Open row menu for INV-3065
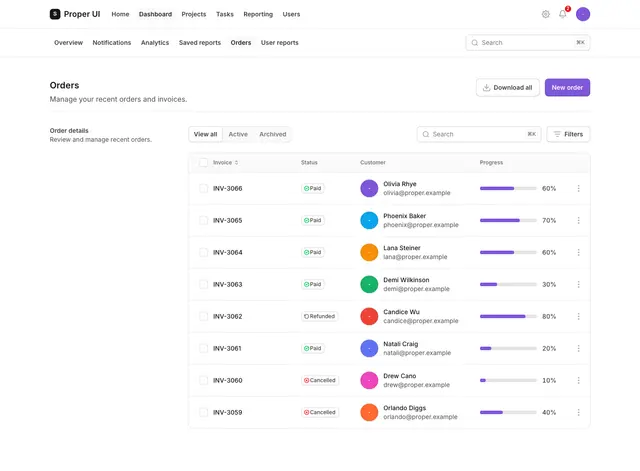The image size is (640, 471). tap(578, 220)
